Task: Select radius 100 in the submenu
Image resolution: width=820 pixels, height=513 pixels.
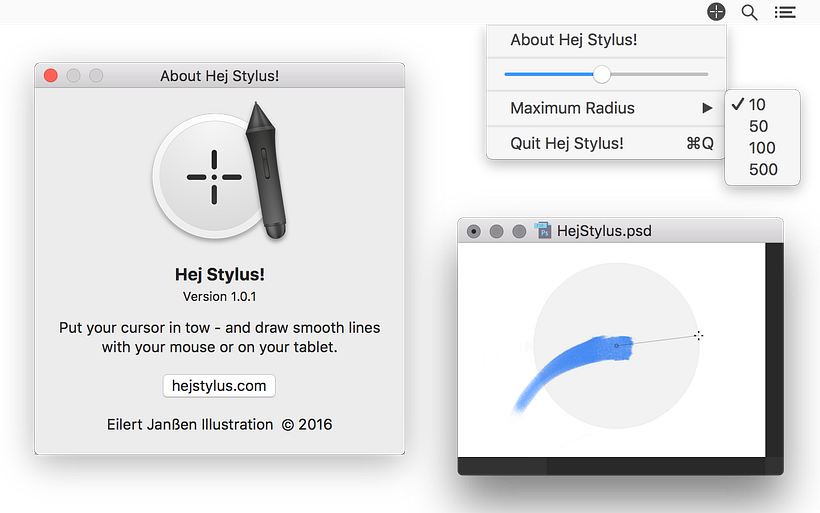Action: pyautogui.click(x=762, y=148)
